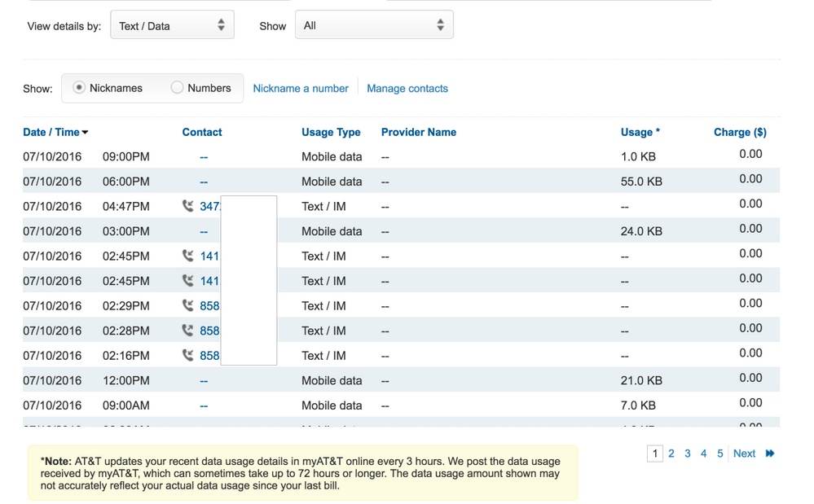The image size is (814, 504).
Task: Go to page 2 of results
Action: coord(671,454)
